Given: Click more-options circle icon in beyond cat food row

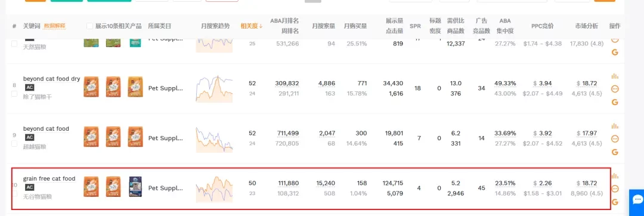Looking at the screenshot, I should (615, 139).
